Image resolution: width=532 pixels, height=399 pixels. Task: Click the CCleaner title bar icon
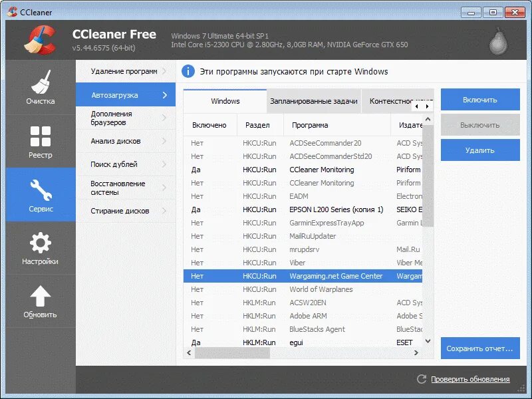[12, 12]
